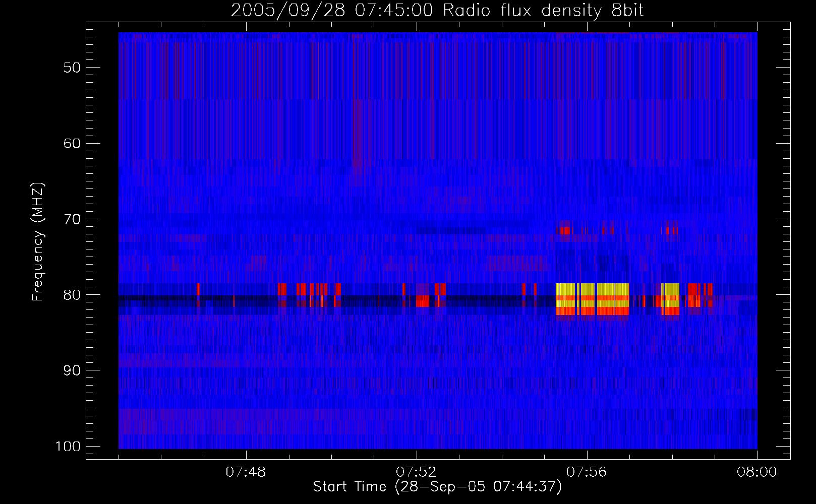This screenshot has width=816, height=504.
Task: Click the 80 frequency tick label
Action: click(x=72, y=295)
